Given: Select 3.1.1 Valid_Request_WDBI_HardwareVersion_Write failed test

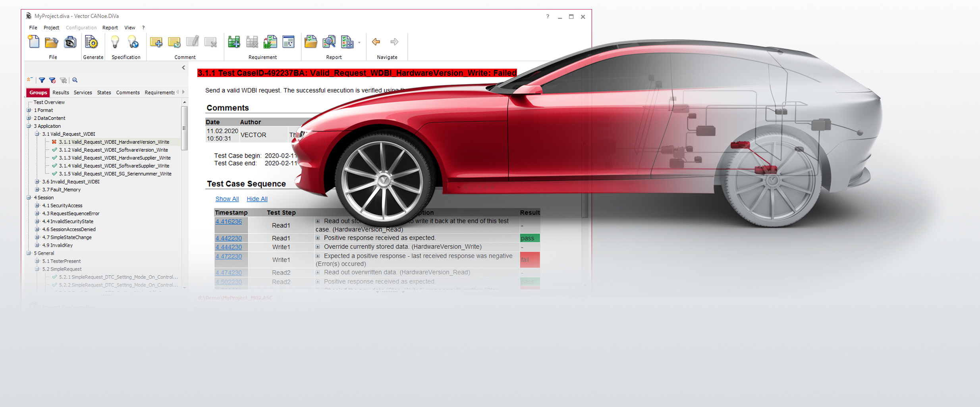Looking at the screenshot, I should coord(114,142).
